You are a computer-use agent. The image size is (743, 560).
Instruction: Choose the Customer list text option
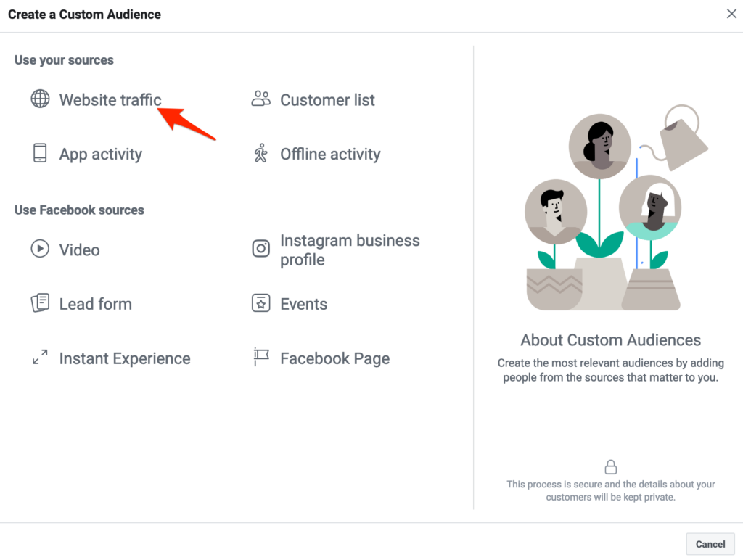(x=327, y=100)
